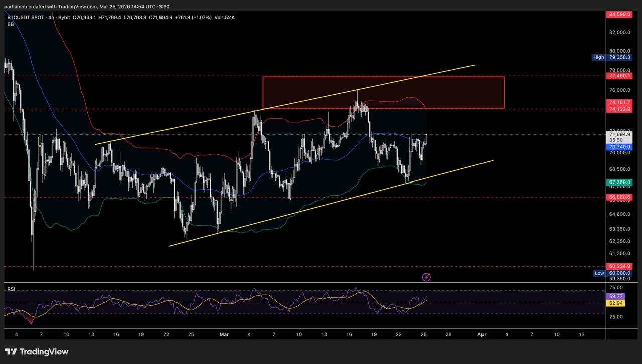Select the BTCUSDT SPOT symbol title
This screenshot has width=642, height=364.
[26, 17]
